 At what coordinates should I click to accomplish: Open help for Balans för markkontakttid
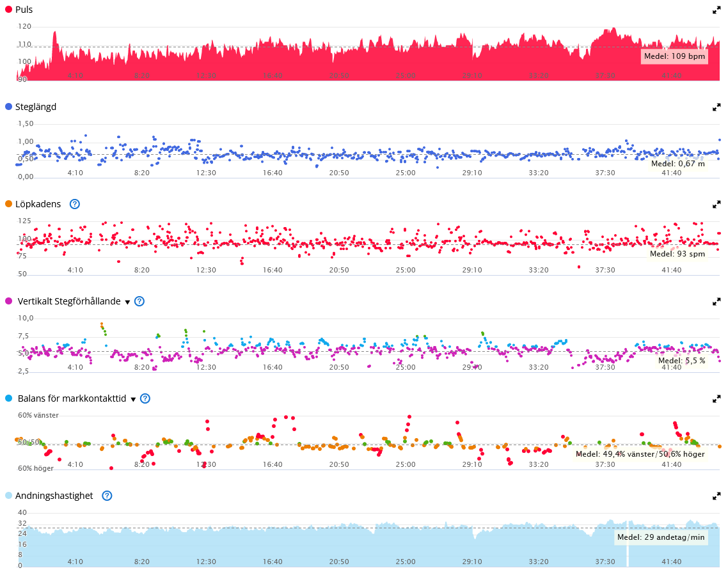(x=145, y=398)
